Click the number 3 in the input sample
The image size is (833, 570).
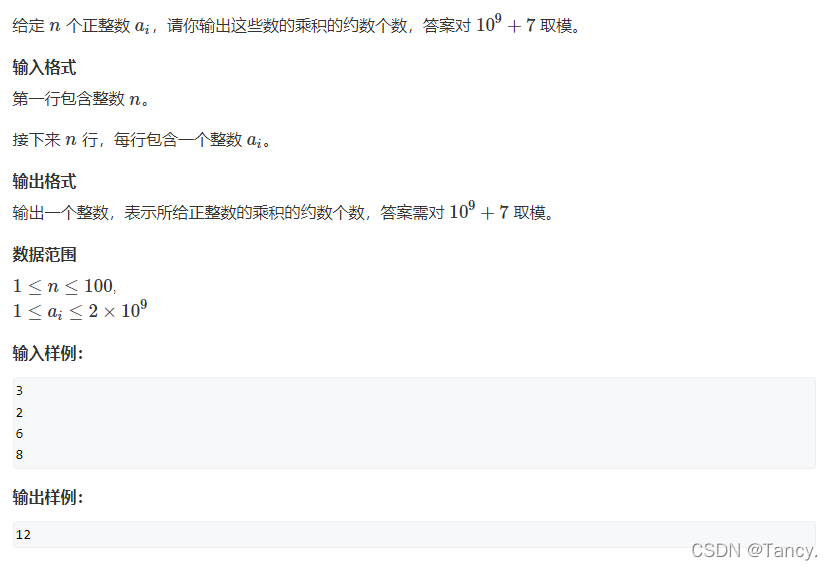[x=19, y=391]
